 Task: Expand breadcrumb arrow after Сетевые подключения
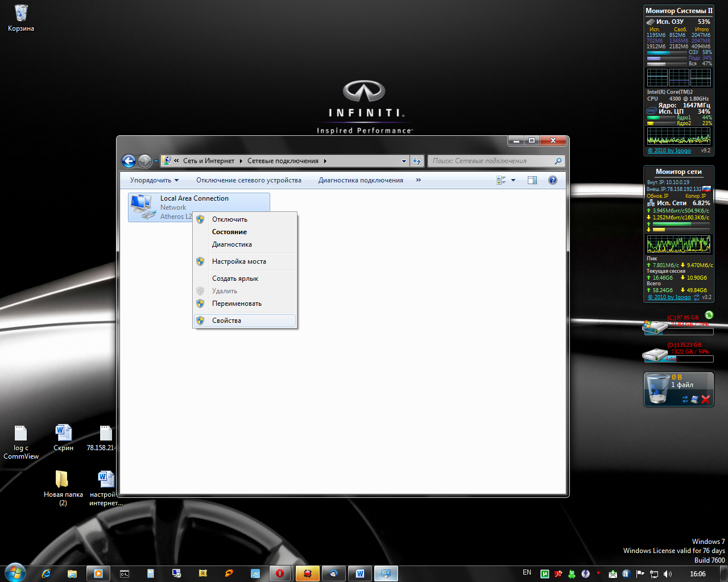[x=325, y=161]
